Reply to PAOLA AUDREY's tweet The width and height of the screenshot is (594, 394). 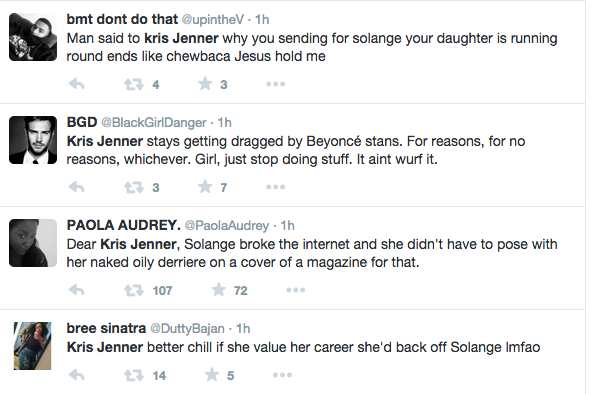pos(77,290)
